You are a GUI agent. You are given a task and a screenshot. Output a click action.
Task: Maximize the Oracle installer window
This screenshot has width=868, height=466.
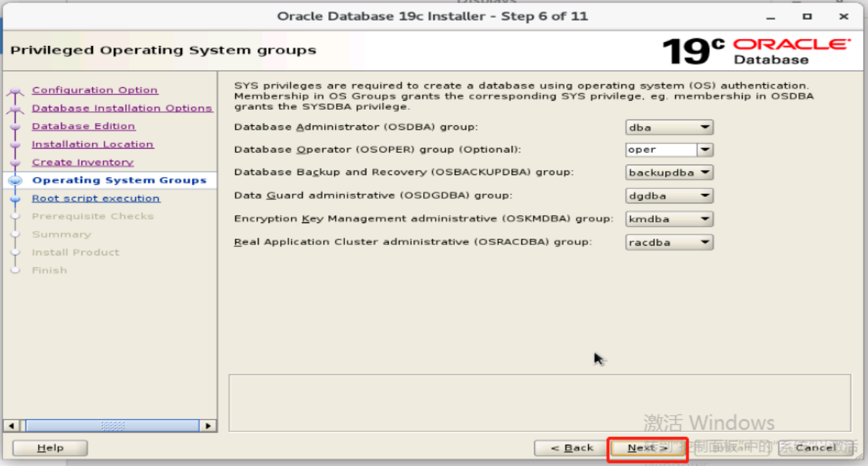[807, 16]
